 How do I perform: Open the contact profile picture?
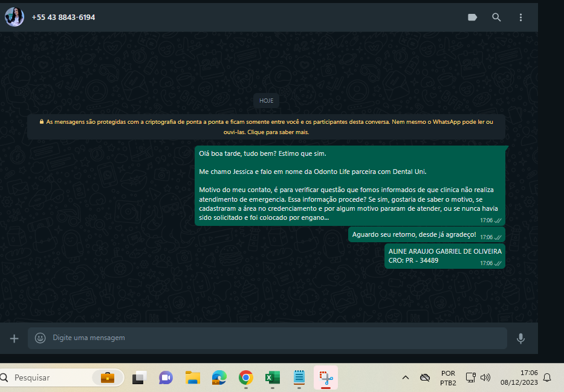[15, 17]
